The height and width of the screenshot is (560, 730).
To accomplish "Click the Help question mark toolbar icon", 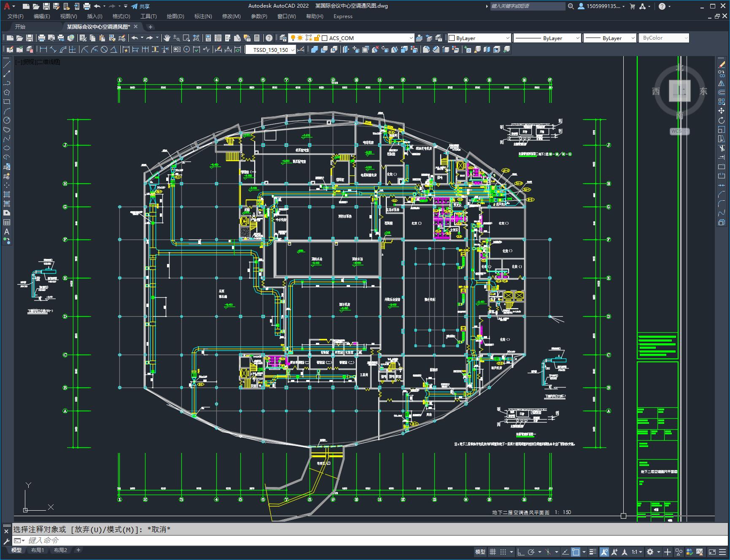I will click(269, 38).
